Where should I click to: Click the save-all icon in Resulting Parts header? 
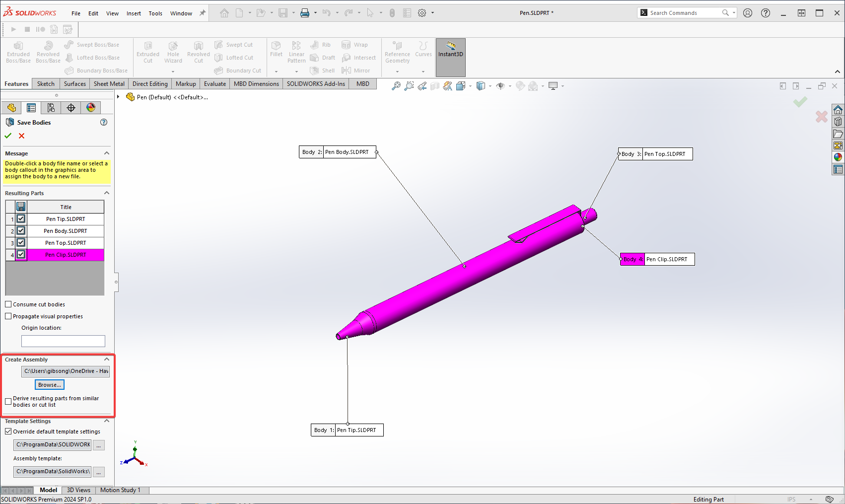(21, 207)
